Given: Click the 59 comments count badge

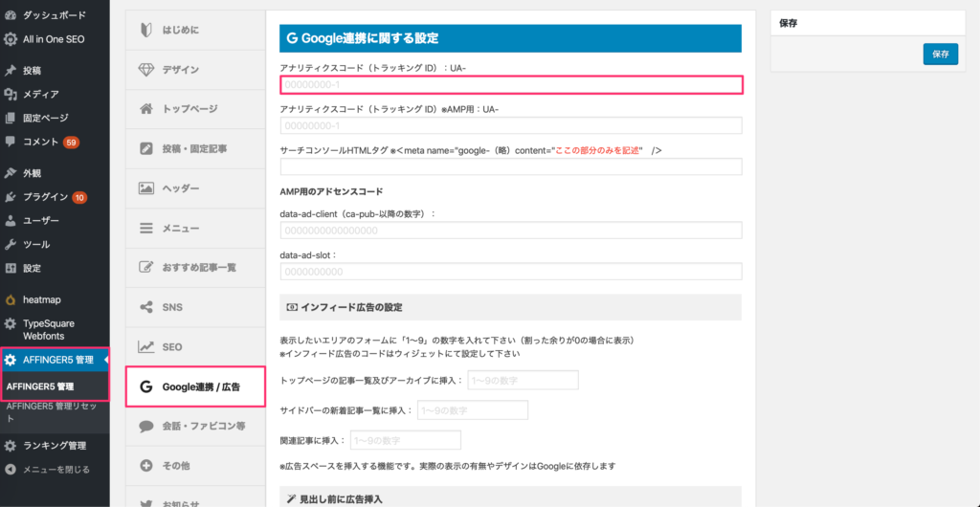Looking at the screenshot, I should pyautogui.click(x=71, y=143).
